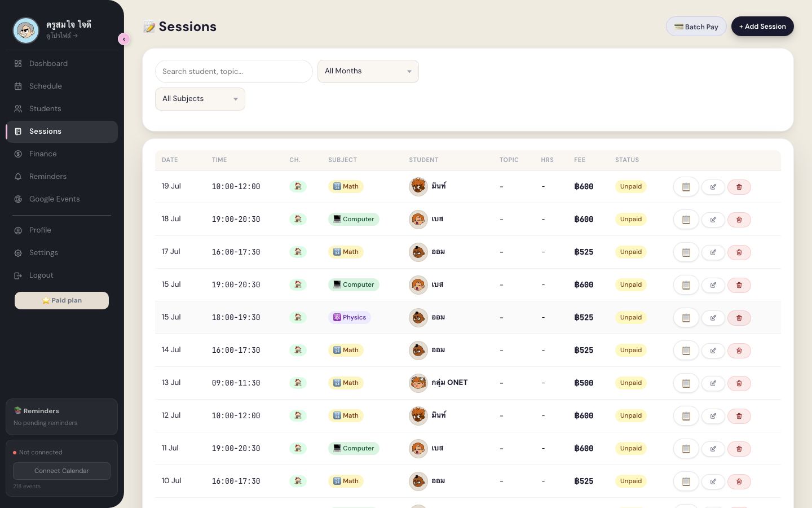
Task: Click the Unpaid status on 19 Jul row
Action: (630, 186)
